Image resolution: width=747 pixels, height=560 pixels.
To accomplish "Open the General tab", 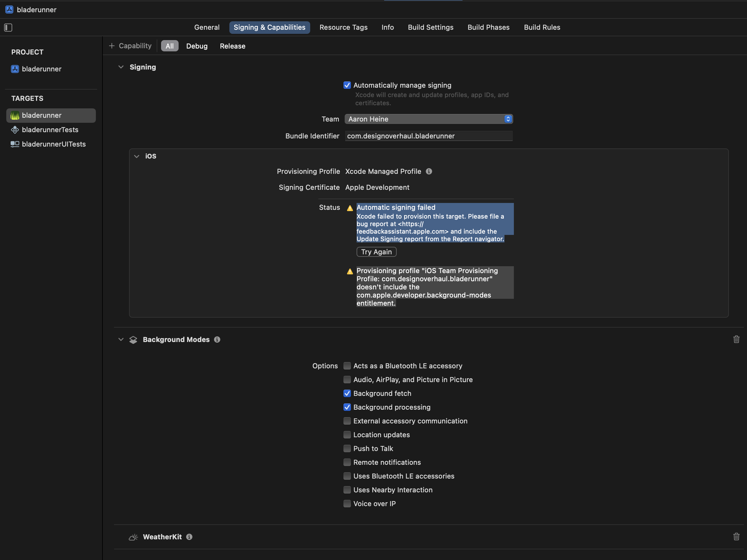I will 207,27.
